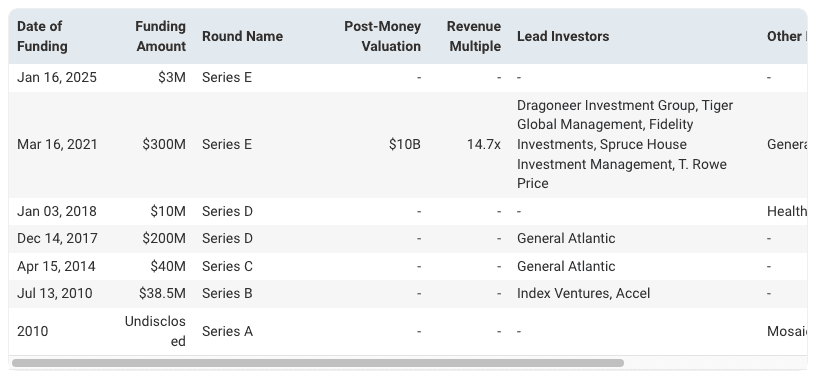Click the Series C round name cell
This screenshot has width=823, height=379.
pyautogui.click(x=227, y=267)
